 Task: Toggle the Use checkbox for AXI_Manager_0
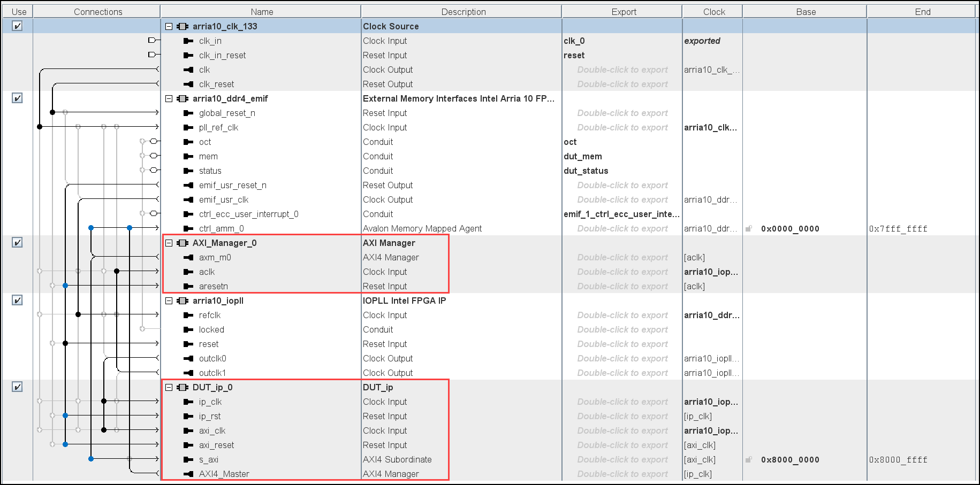pyautogui.click(x=17, y=242)
